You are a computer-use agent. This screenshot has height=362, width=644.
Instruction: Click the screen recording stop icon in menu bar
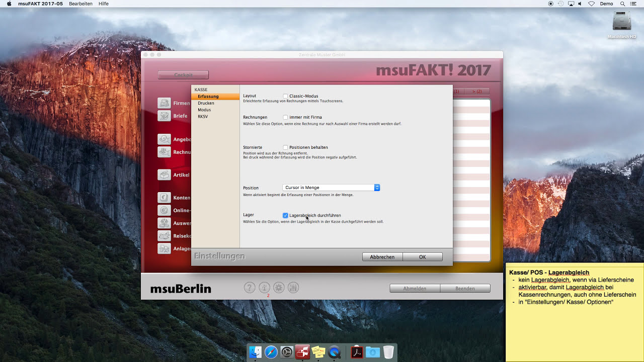tap(550, 4)
